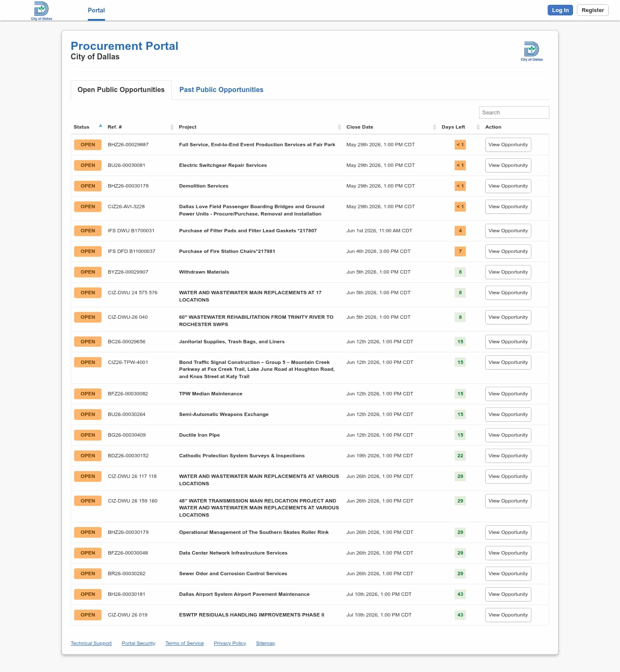
Task: View Opportunity for Electric Switchgear Repair Services
Action: 508,165
